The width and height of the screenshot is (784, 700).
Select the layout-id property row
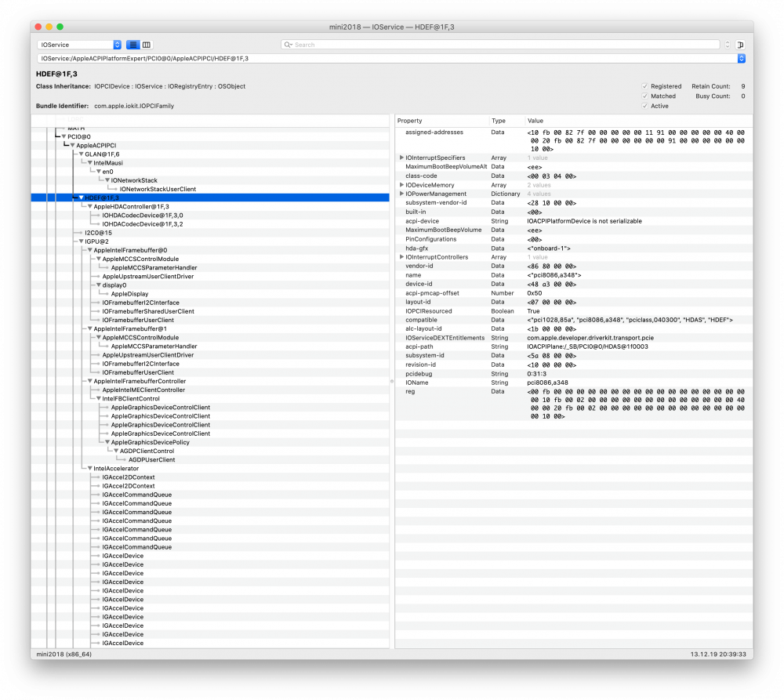click(574, 302)
